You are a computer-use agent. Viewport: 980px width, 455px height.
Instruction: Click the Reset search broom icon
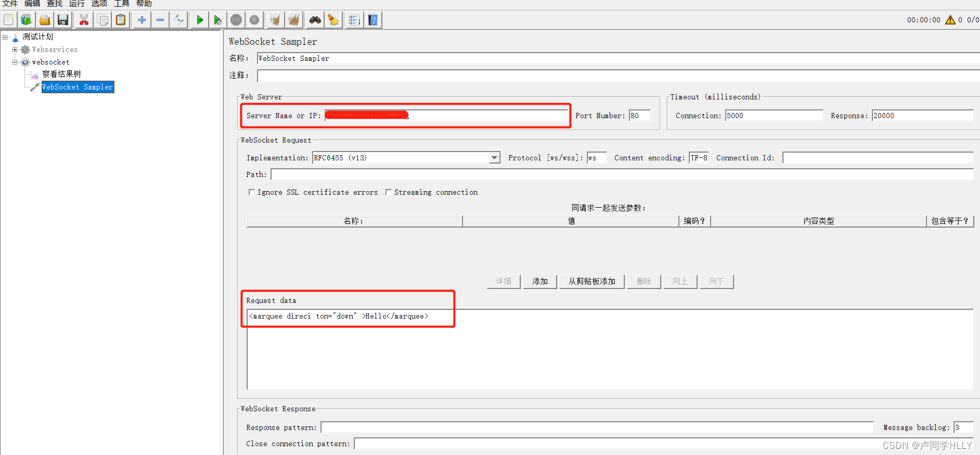point(333,20)
